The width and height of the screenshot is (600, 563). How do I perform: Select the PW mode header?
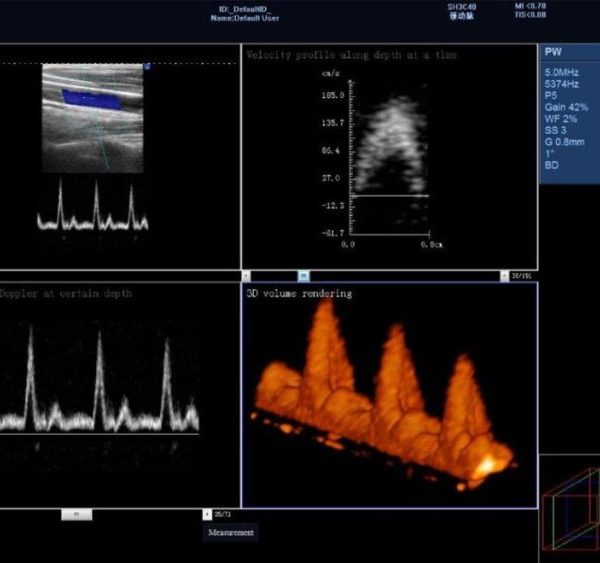(x=554, y=51)
